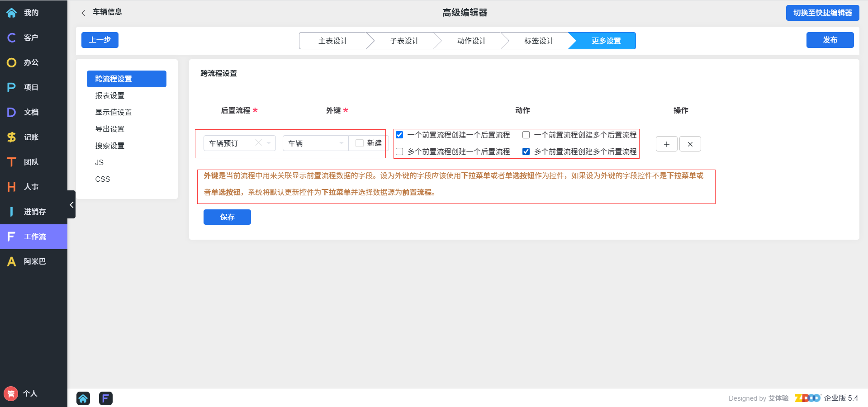The height and width of the screenshot is (407, 868).
Task: Tick the 新建 checkbox
Action: pyautogui.click(x=360, y=143)
